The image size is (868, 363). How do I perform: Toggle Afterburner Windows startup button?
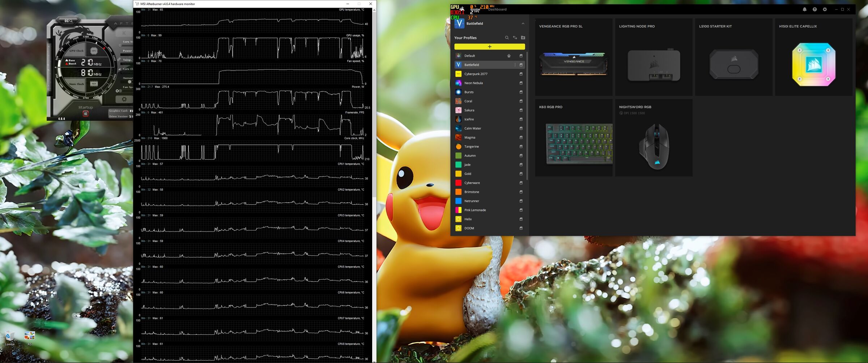coord(85,114)
